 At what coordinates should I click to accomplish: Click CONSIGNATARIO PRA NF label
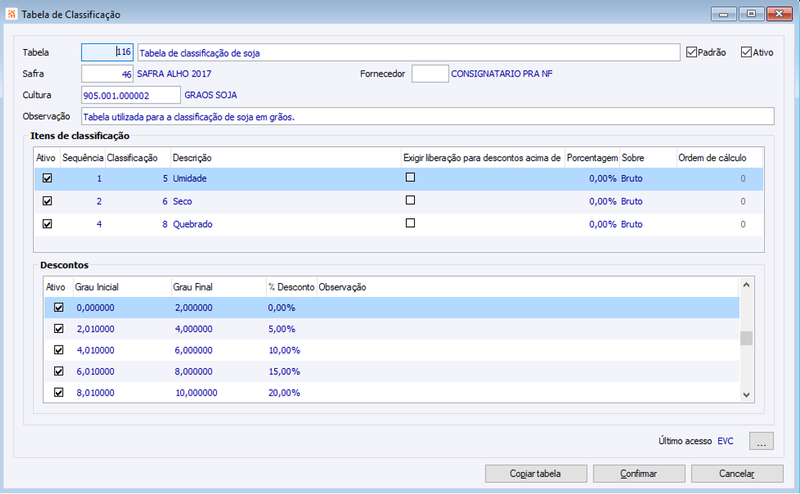click(502, 74)
